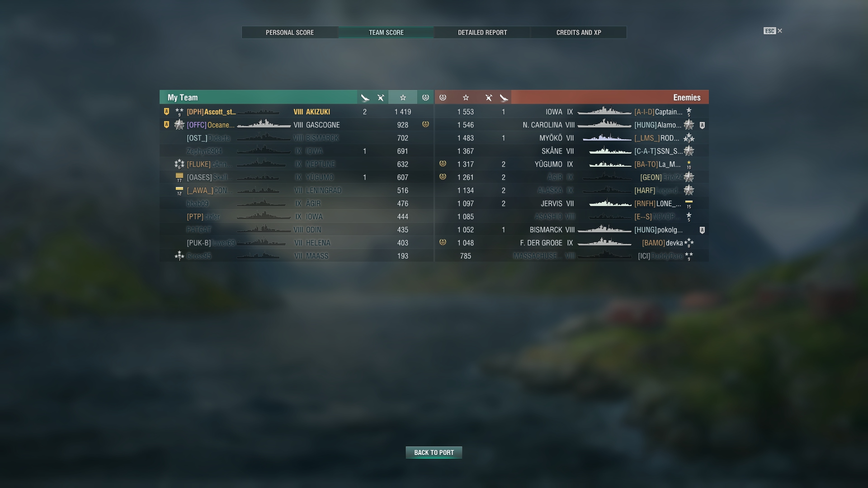Sort Enemies by ships destroyed icon
868x488 pixels.
pyautogui.click(x=504, y=98)
